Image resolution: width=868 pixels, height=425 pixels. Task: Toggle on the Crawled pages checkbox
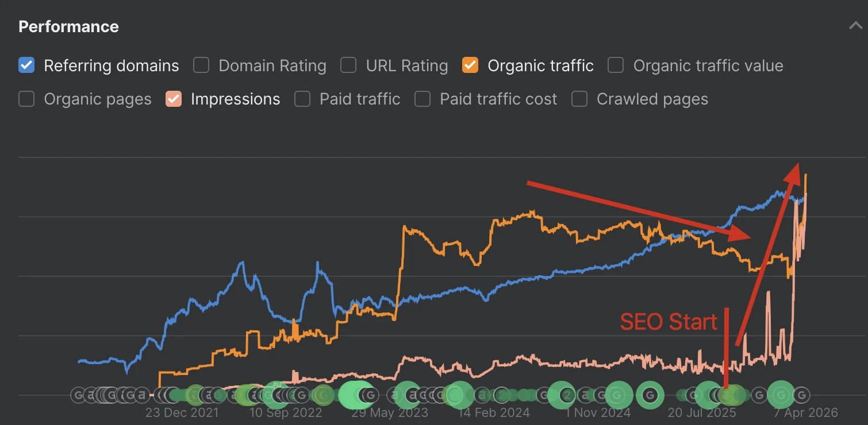579,99
